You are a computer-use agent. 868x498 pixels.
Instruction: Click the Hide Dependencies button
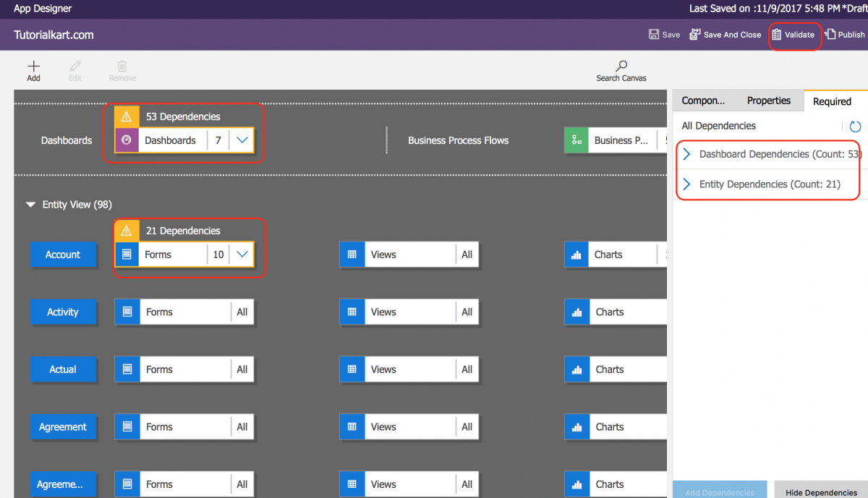pos(821,491)
